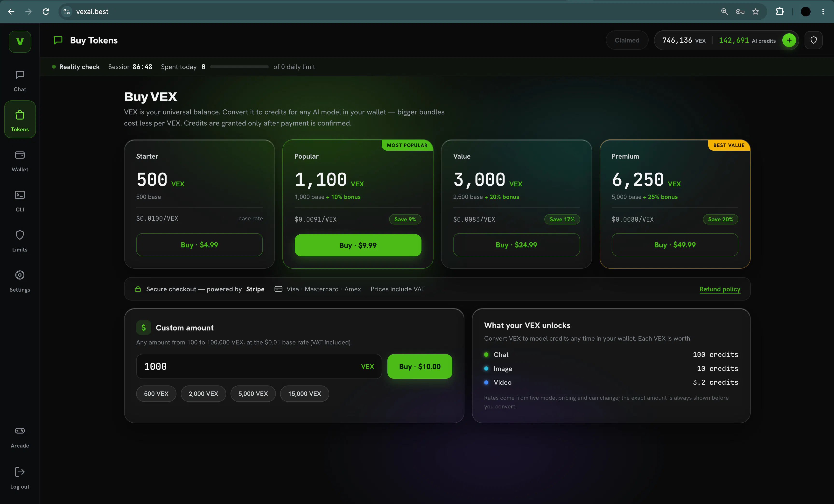Select the 2,000 VEX preset chip
This screenshot has width=834, height=504.
pos(203,394)
